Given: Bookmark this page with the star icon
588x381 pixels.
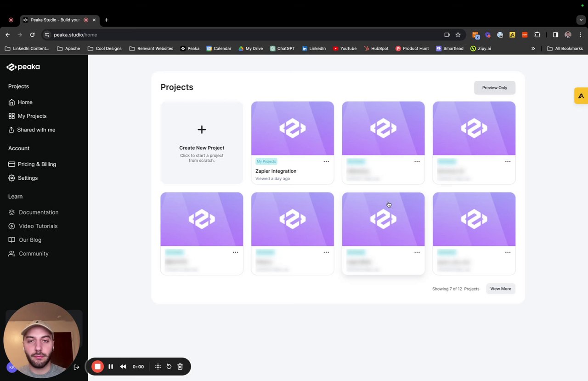Looking at the screenshot, I should tap(458, 34).
